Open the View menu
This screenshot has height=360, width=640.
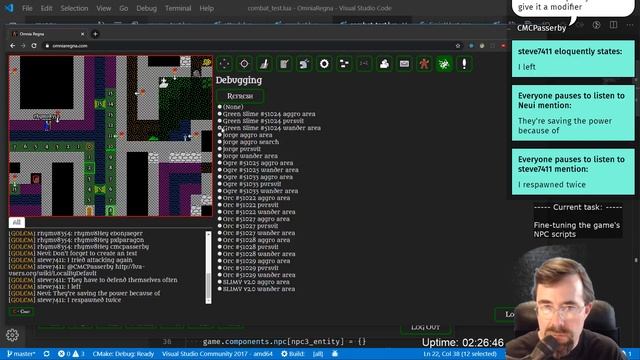tap(104, 8)
